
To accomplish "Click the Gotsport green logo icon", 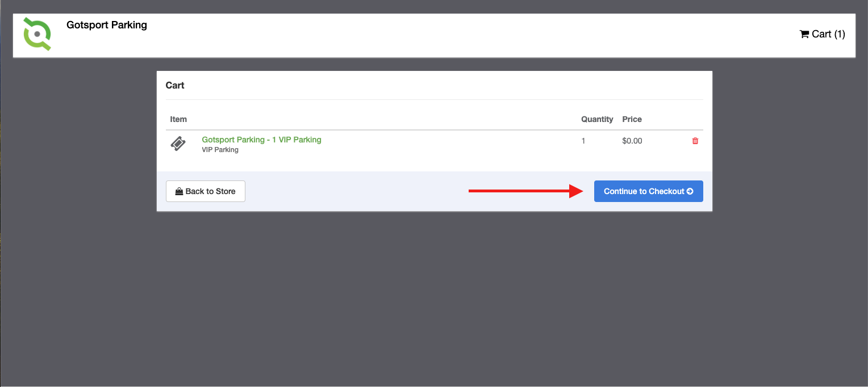I will pos(37,33).
